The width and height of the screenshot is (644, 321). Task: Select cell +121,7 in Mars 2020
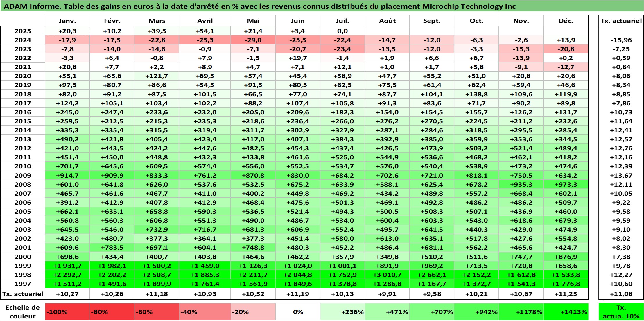coord(157,76)
